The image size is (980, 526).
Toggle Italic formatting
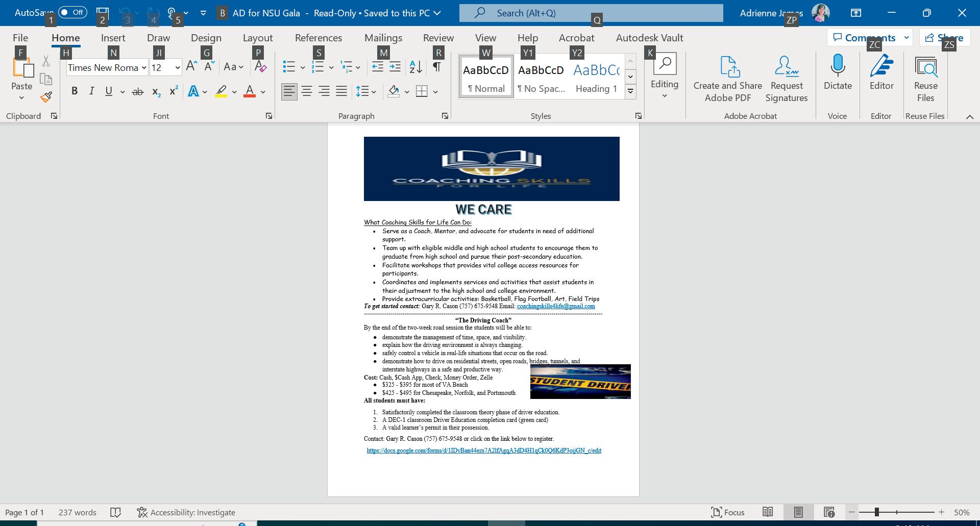pos(91,91)
